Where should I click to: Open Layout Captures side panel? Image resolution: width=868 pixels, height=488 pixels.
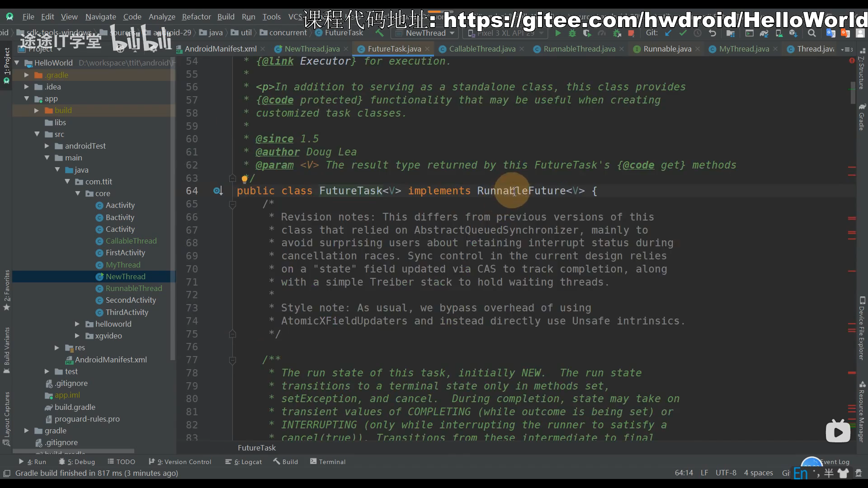click(7, 419)
